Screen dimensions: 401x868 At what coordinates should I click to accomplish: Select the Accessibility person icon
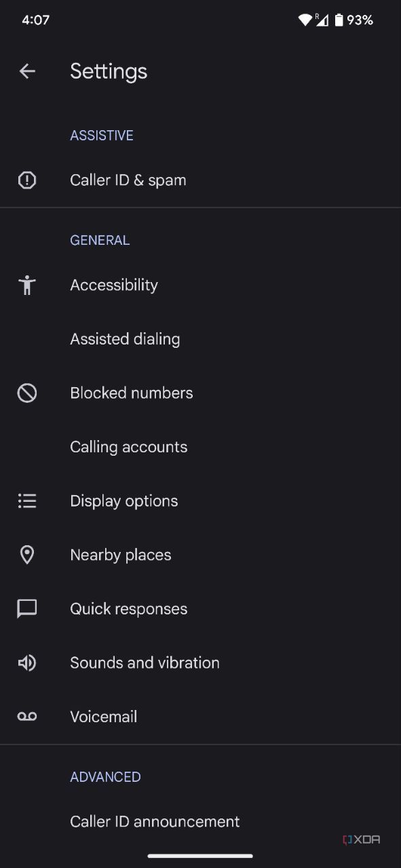pyautogui.click(x=27, y=285)
